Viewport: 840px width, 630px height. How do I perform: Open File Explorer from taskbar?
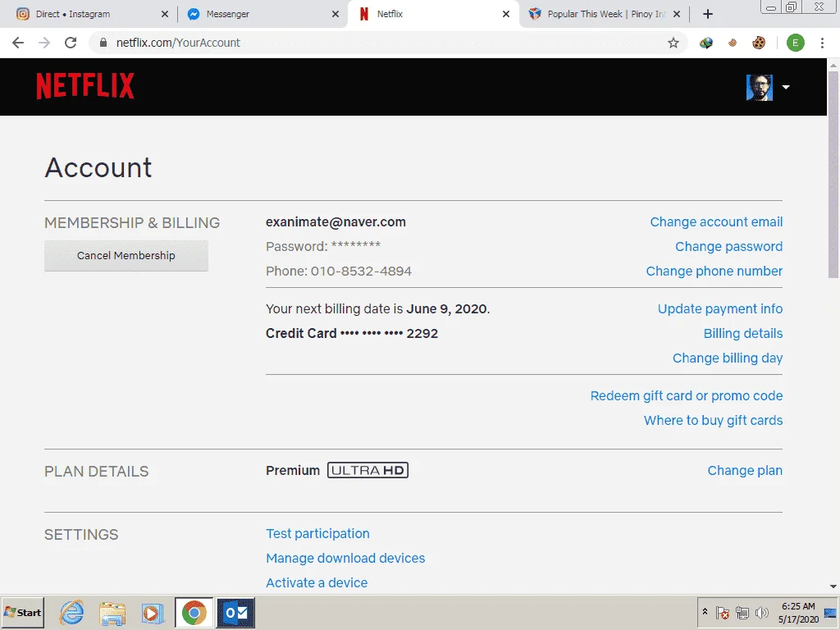[112, 613]
